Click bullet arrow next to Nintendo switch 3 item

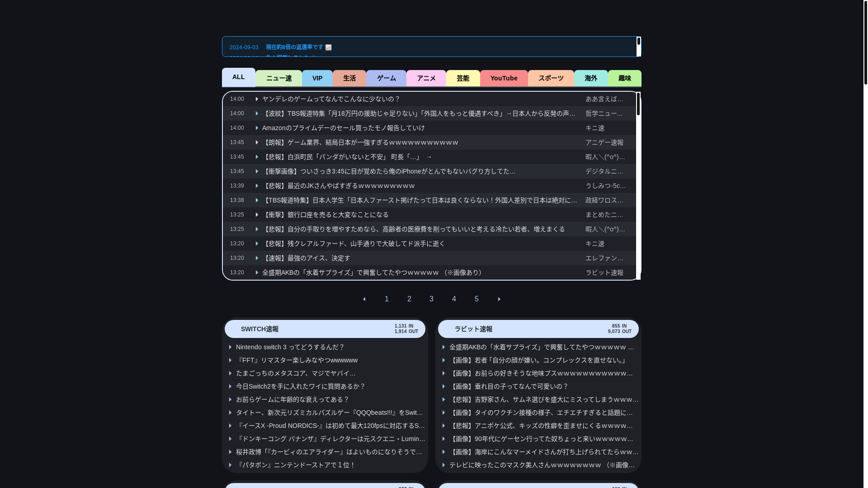point(230,347)
